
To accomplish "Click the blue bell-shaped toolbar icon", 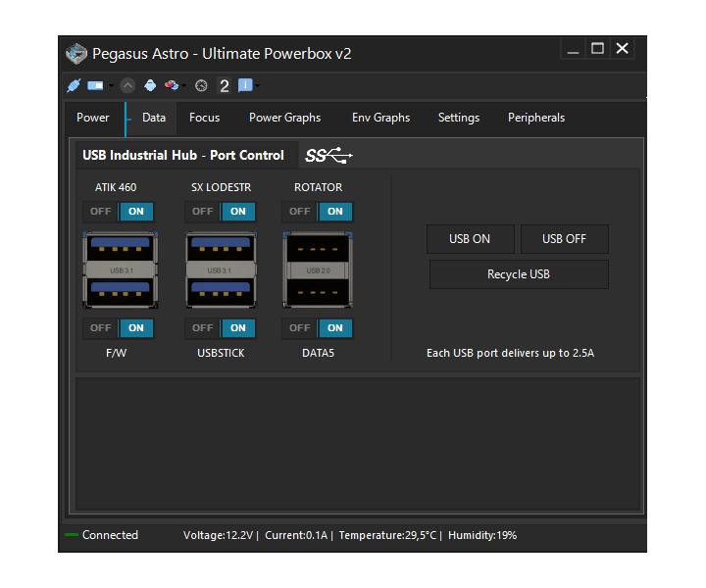I will pyautogui.click(x=150, y=85).
